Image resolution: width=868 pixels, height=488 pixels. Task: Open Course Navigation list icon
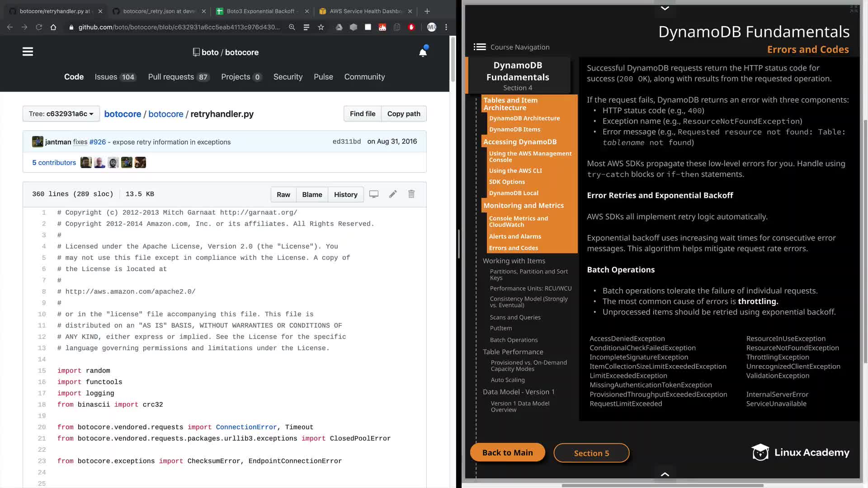click(x=480, y=47)
